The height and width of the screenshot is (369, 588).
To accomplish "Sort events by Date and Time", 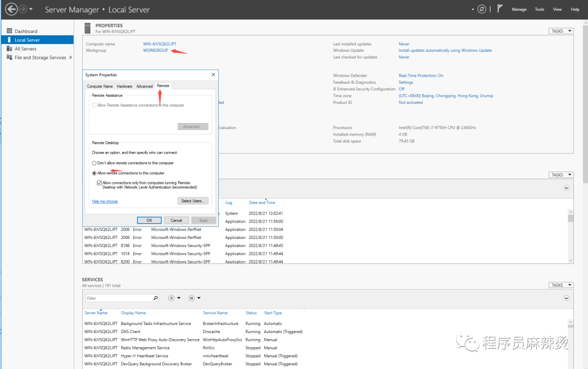I will coord(262,202).
